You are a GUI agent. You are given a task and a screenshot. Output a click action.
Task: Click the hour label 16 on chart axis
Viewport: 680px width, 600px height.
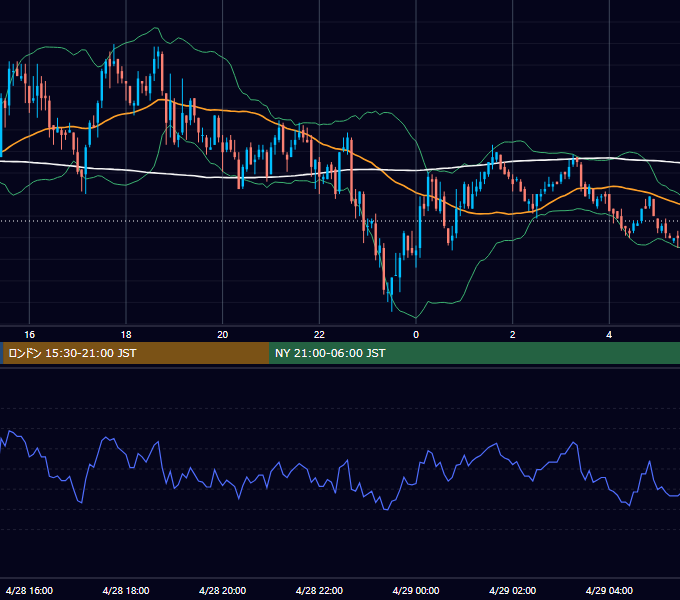29,335
